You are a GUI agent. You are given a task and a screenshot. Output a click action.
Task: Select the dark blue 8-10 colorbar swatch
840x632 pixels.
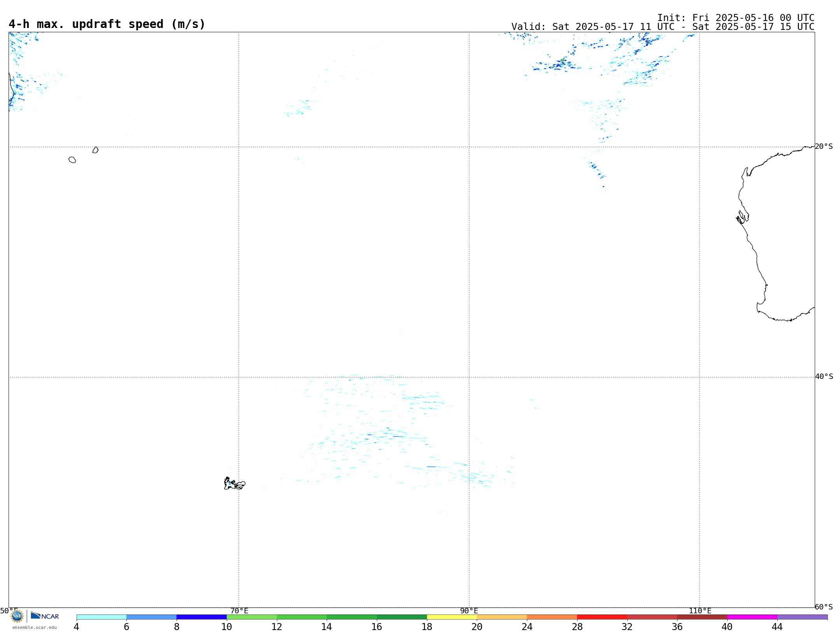pos(201,617)
